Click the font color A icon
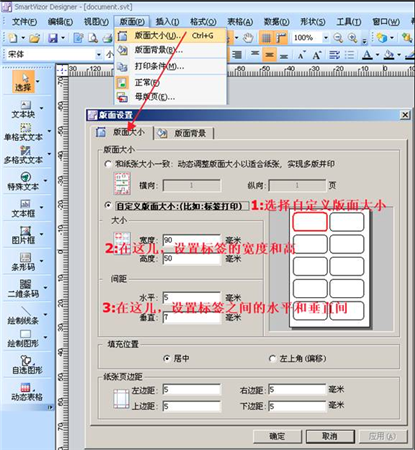415x450 pixels. pos(367,55)
